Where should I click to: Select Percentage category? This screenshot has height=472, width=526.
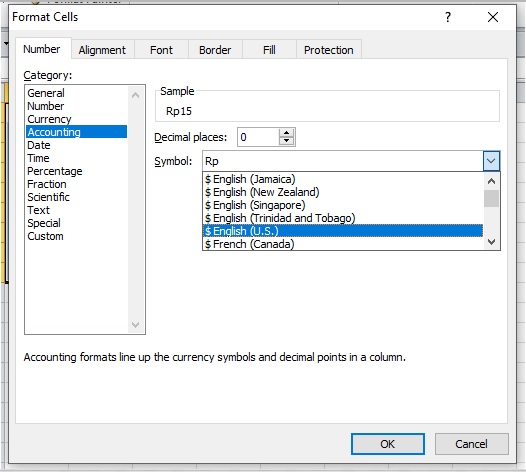(x=76, y=171)
